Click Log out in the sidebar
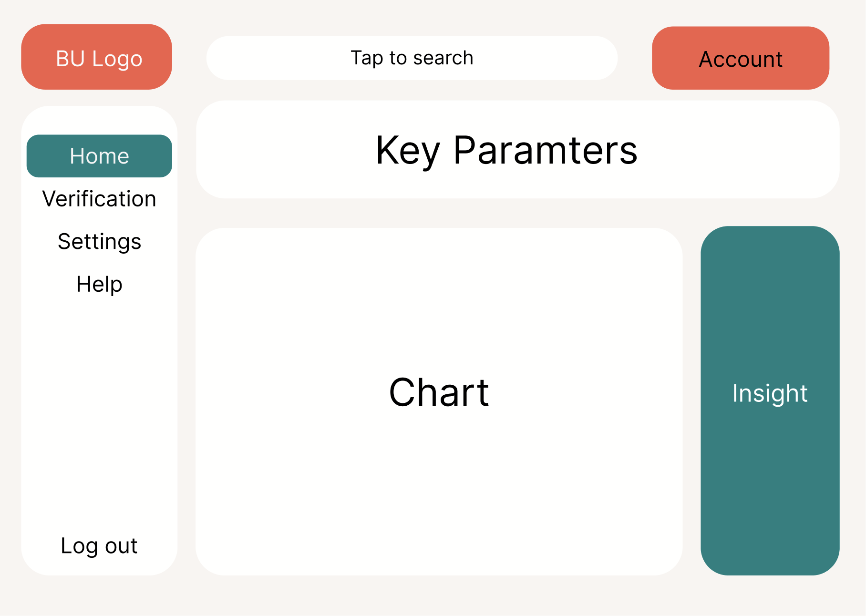 click(99, 545)
